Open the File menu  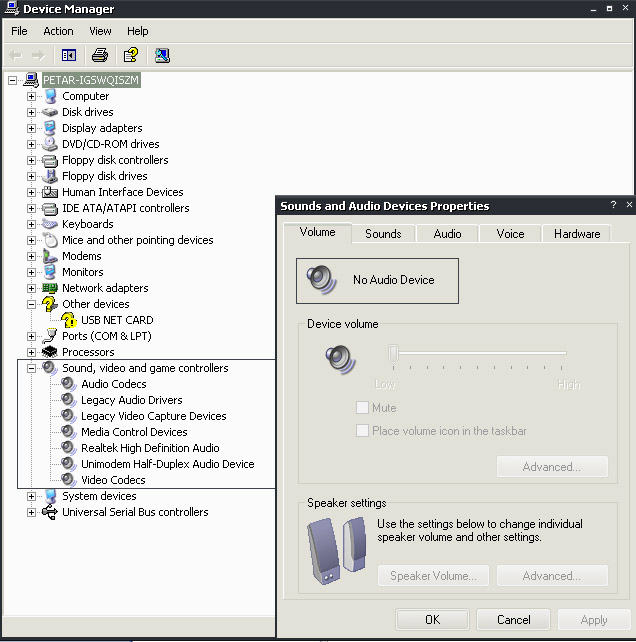click(19, 31)
